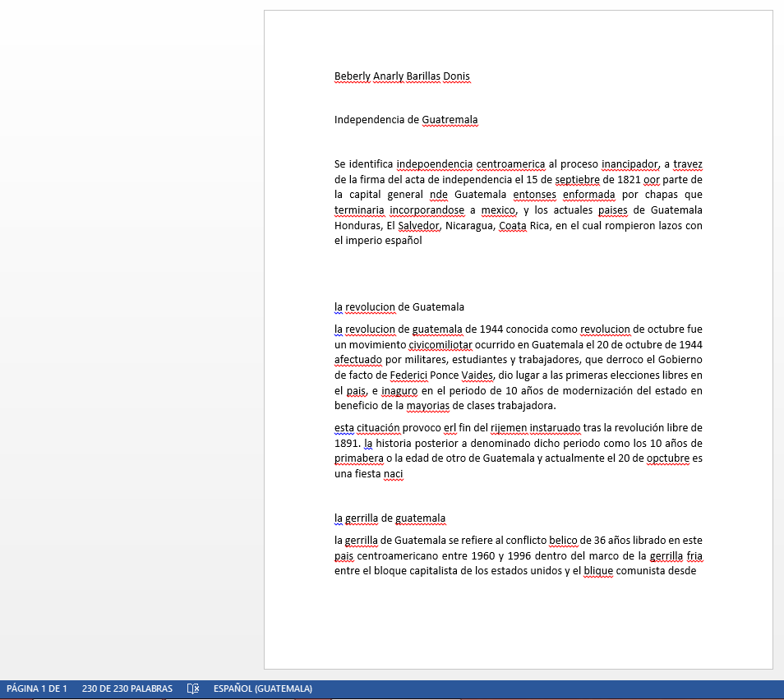Click the misspelled word 'blique'

tap(598, 570)
